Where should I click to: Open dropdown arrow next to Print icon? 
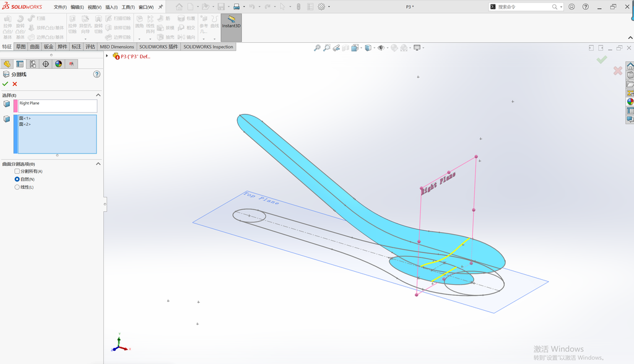pos(244,7)
